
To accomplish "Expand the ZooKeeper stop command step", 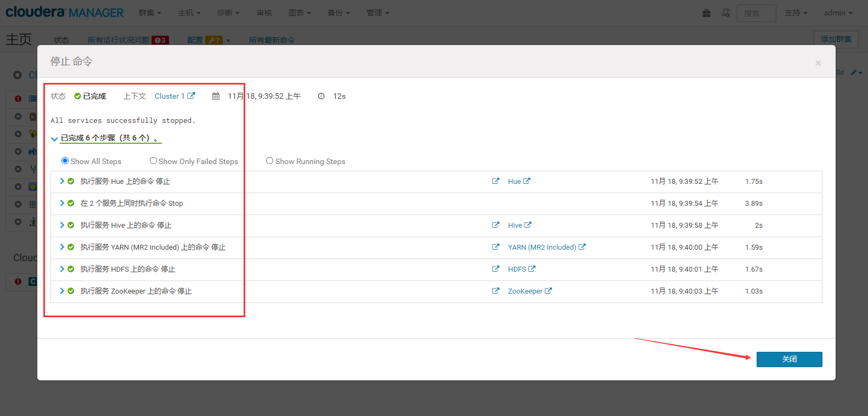I will click(62, 291).
